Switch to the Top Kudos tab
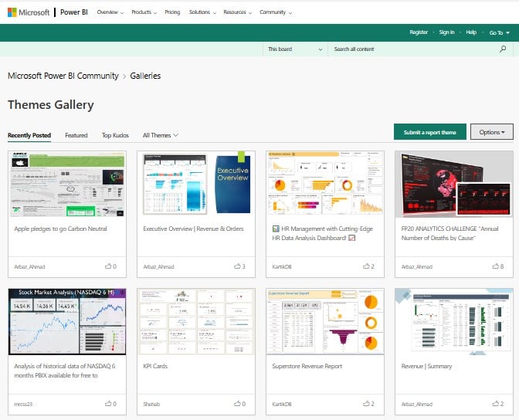The width and height of the screenshot is (519, 420). (x=115, y=135)
